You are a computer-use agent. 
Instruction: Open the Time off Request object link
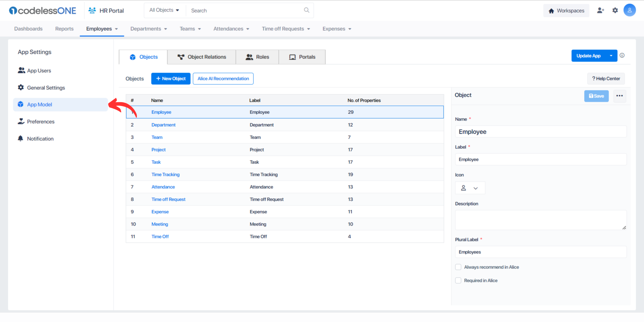pos(168,199)
